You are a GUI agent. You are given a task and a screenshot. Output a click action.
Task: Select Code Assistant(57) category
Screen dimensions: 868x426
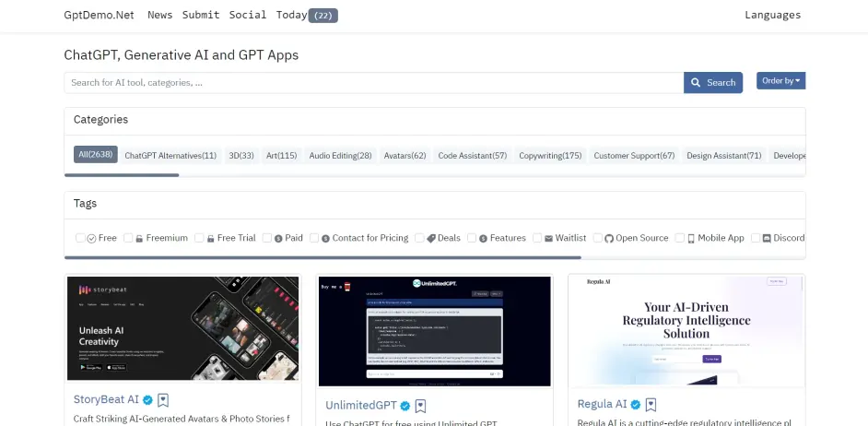point(472,156)
